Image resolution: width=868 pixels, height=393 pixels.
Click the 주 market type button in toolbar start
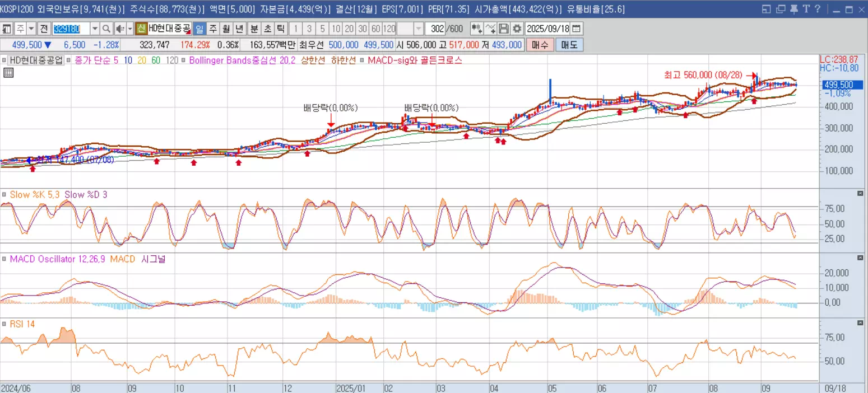click(x=20, y=29)
